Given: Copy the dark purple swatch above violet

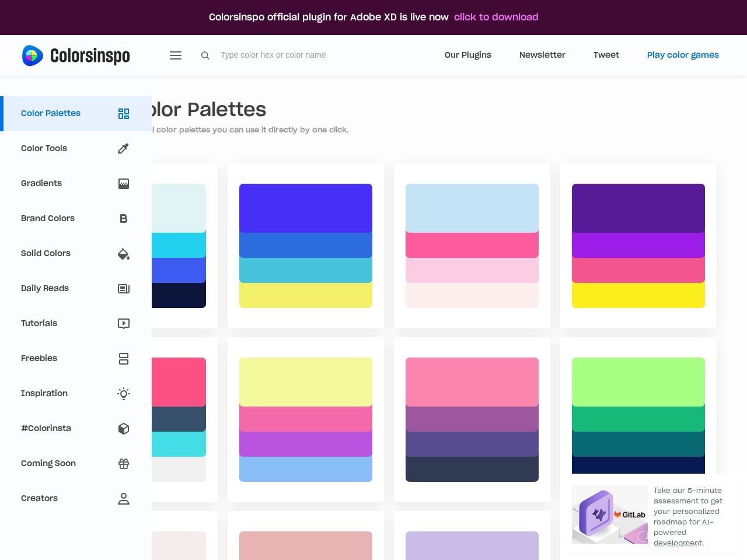Looking at the screenshot, I should coord(638,208).
